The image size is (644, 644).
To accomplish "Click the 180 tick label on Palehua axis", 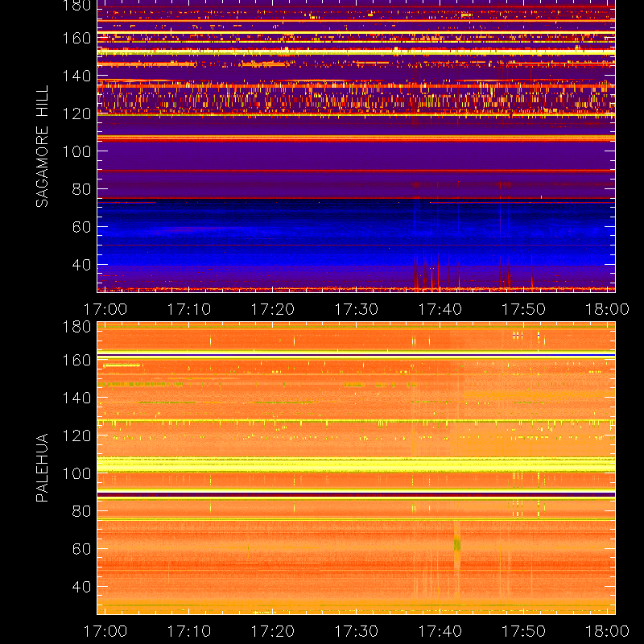I will [76, 327].
